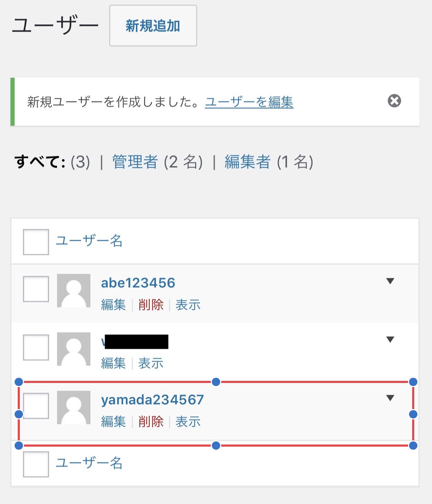Expand details for abe123456 row
Screen dimensions: 432x504
[x=390, y=281]
